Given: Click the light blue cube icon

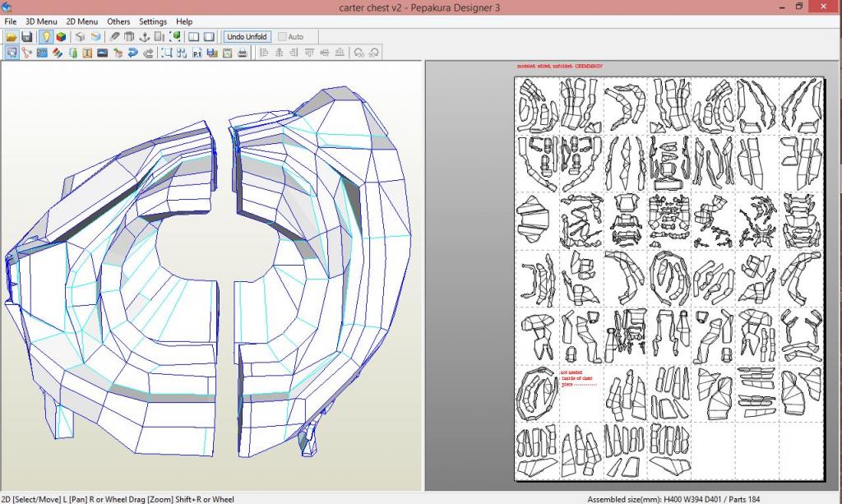Looking at the screenshot, I should [x=95, y=36].
